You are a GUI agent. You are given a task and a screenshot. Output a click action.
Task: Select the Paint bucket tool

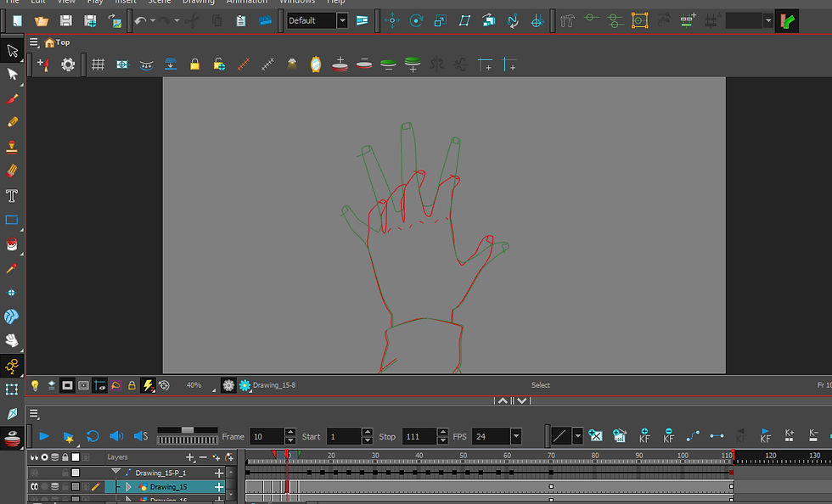pos(12,244)
